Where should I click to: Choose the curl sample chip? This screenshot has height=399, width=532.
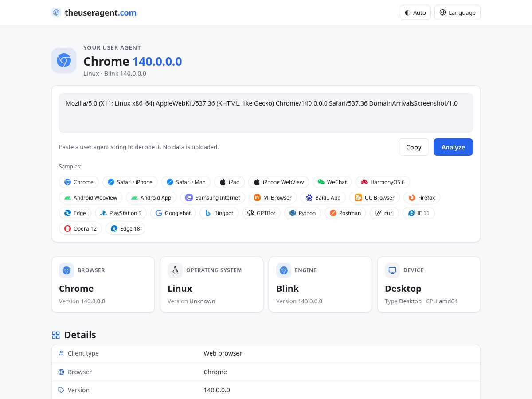[x=384, y=213]
